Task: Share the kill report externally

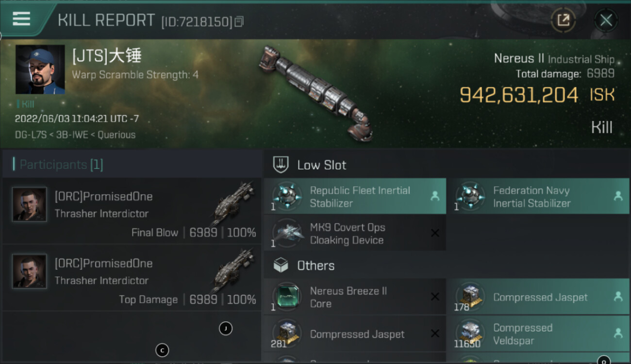Action: 563,20
